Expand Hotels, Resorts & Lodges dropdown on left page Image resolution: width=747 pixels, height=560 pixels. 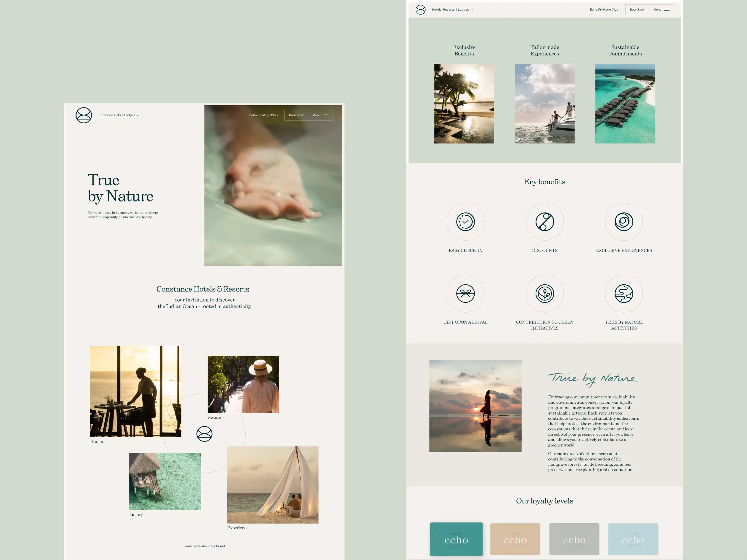pyautogui.click(x=118, y=115)
